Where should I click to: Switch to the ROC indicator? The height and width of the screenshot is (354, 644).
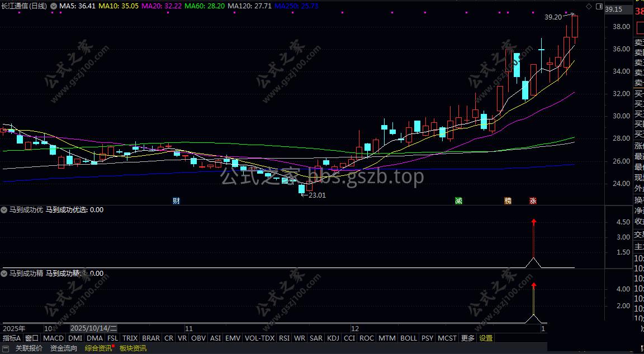(367, 338)
